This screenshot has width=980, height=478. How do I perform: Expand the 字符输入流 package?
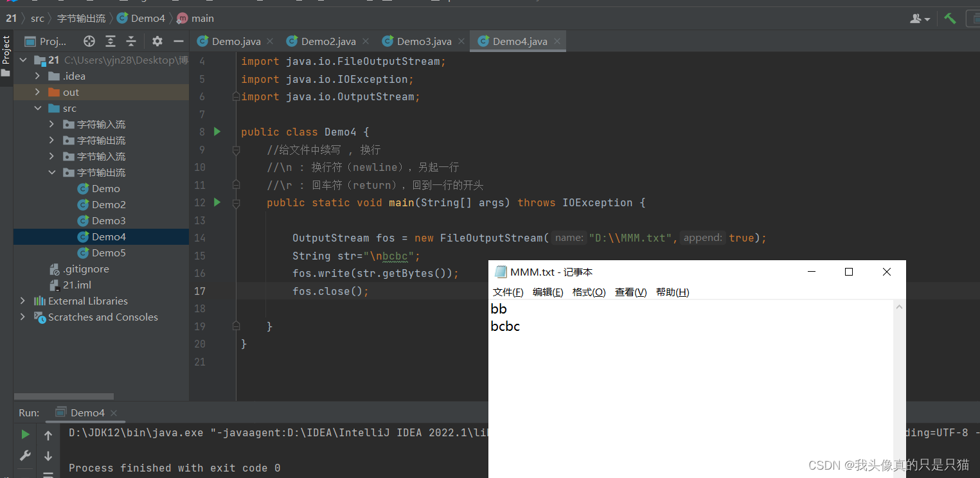pyautogui.click(x=52, y=124)
